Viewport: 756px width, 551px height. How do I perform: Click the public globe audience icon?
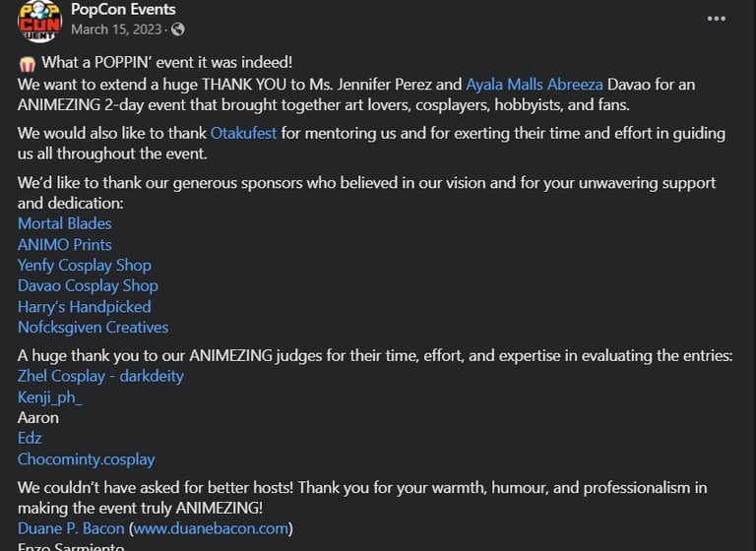coord(177,30)
